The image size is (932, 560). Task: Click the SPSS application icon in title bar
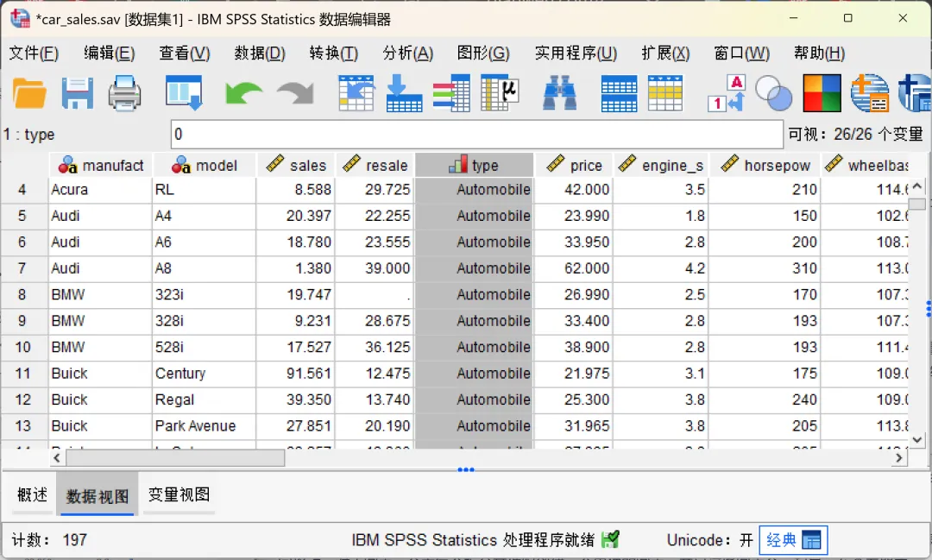click(x=20, y=18)
